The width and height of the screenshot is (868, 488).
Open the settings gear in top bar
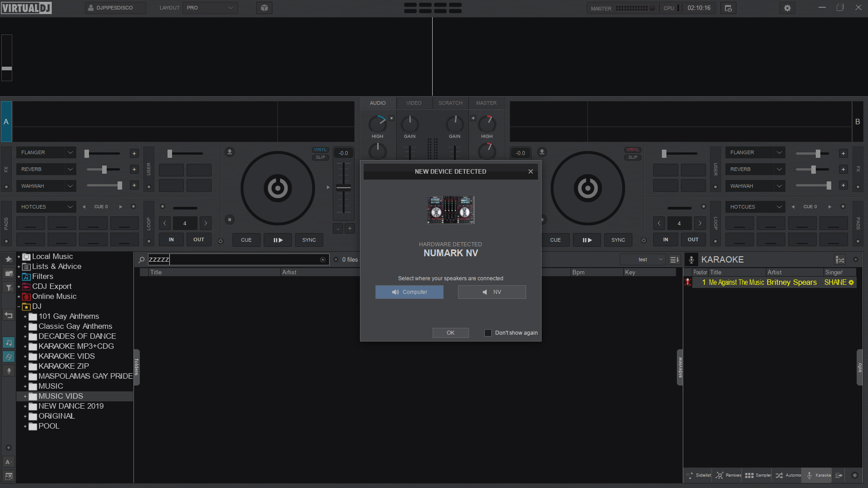click(x=787, y=8)
